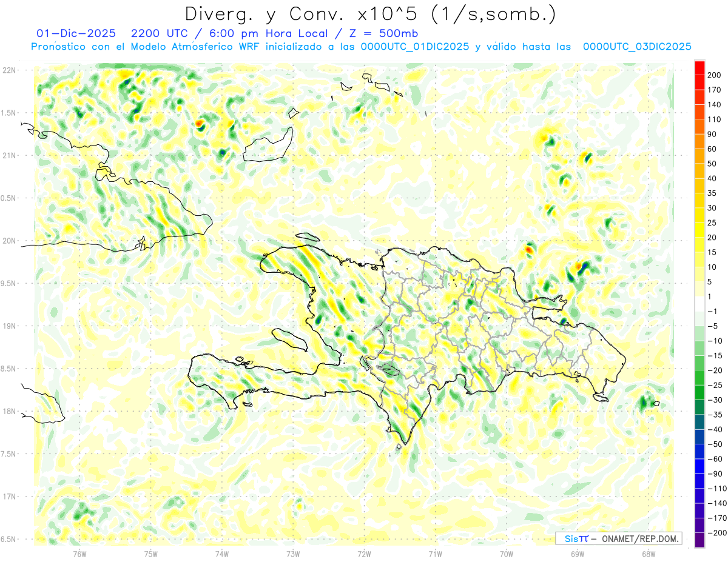Click the red colorbar segment above 200
This screenshot has height=562, width=728.
(x=699, y=67)
